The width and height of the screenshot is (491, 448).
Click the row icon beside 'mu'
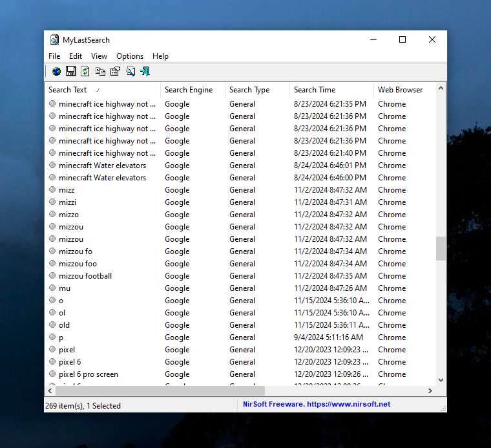pos(52,288)
